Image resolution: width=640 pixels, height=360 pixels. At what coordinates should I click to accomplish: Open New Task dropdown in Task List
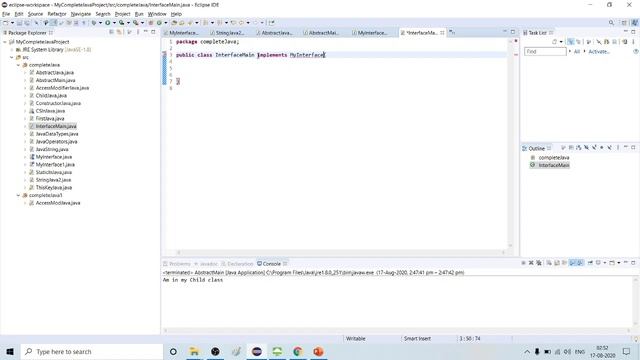[x=561, y=42]
